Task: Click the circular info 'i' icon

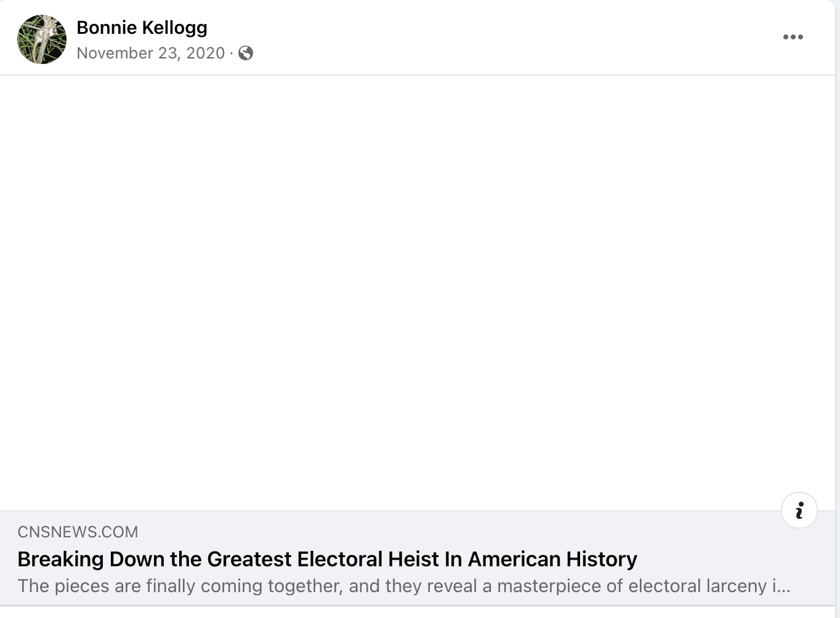Action: pyautogui.click(x=799, y=510)
